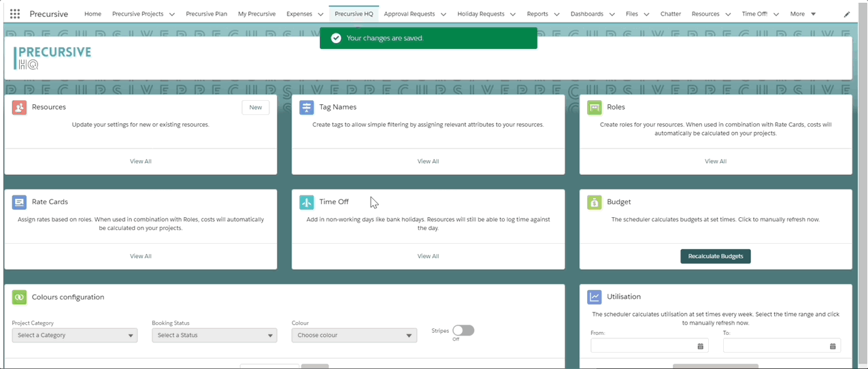868x369 pixels.
Task: Click the Budget money bag icon
Action: click(595, 202)
